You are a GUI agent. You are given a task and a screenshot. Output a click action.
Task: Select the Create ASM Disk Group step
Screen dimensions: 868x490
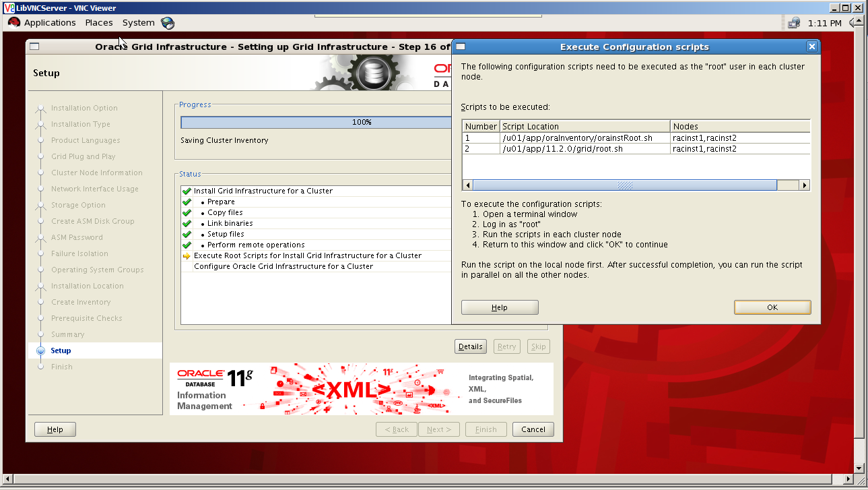(93, 221)
